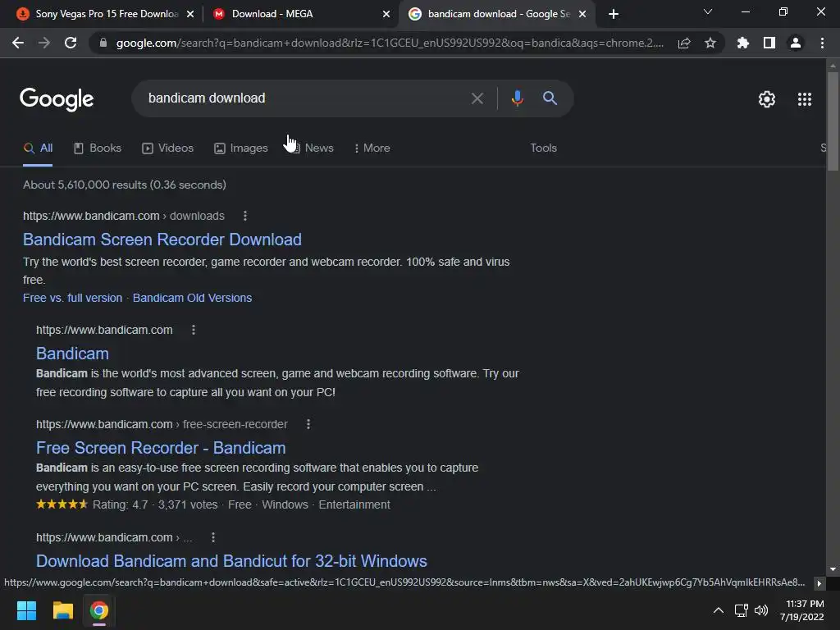Switch to Download - MEGA tab
Image resolution: width=840 pixels, height=630 pixels.
click(x=300, y=14)
